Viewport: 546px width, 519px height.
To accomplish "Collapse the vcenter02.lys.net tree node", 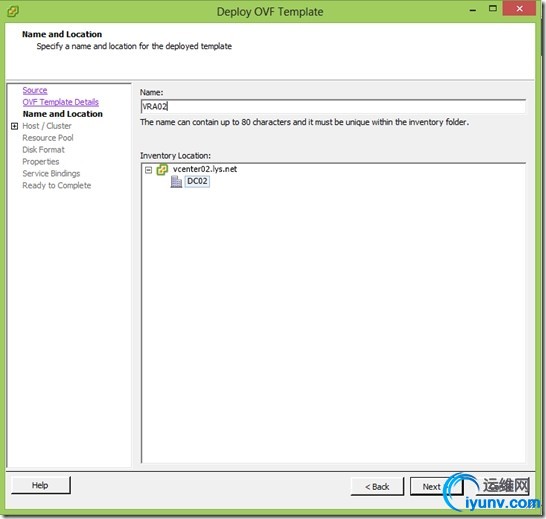I will 149,170.
